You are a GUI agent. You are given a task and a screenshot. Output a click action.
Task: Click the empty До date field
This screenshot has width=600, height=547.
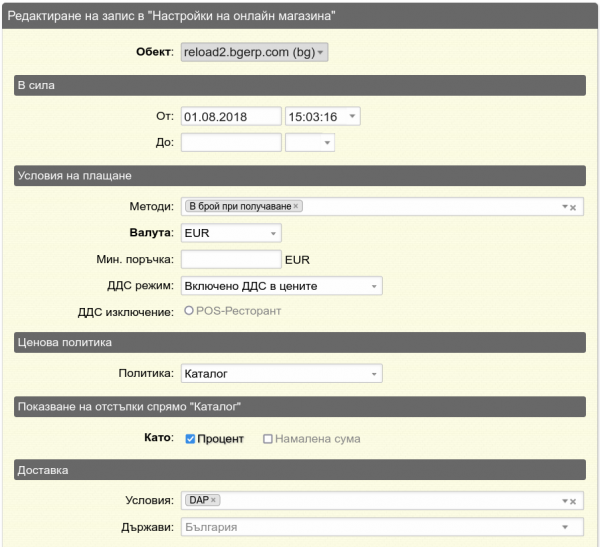[x=231, y=142]
